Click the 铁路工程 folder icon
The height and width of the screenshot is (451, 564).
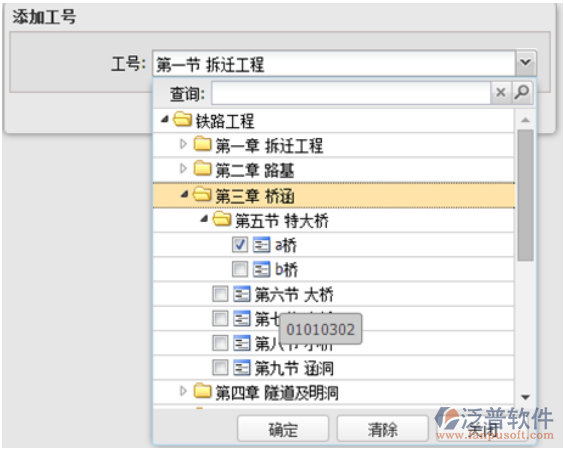(182, 120)
